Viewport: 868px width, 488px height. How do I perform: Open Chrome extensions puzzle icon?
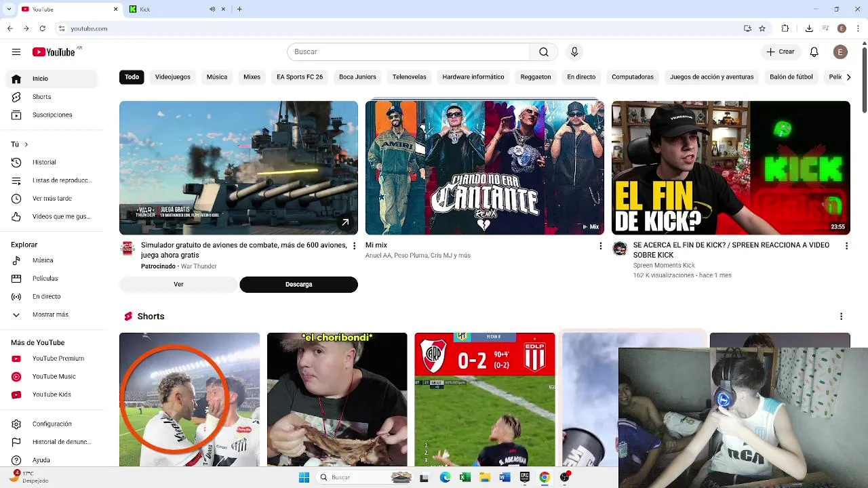click(x=785, y=28)
